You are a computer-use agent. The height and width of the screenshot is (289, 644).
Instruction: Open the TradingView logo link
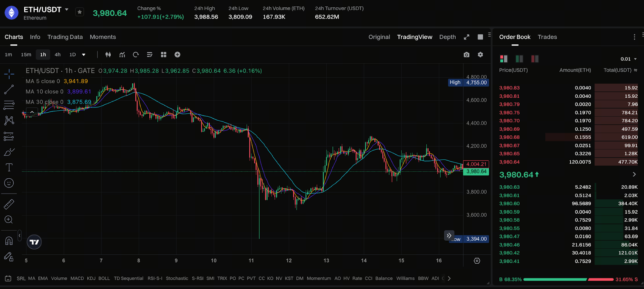point(34,242)
